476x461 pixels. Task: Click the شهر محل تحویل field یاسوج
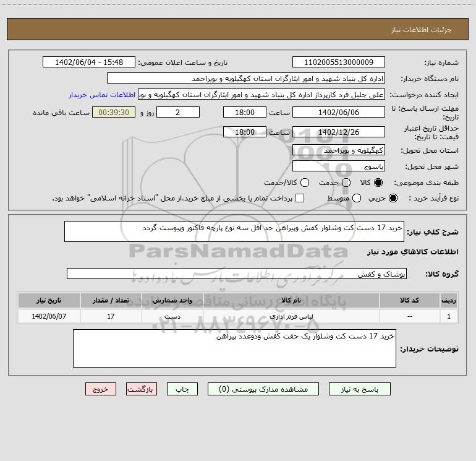click(x=339, y=166)
